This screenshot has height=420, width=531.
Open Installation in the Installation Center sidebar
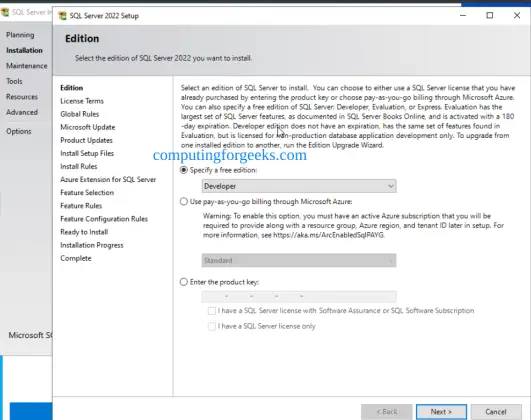24,50
